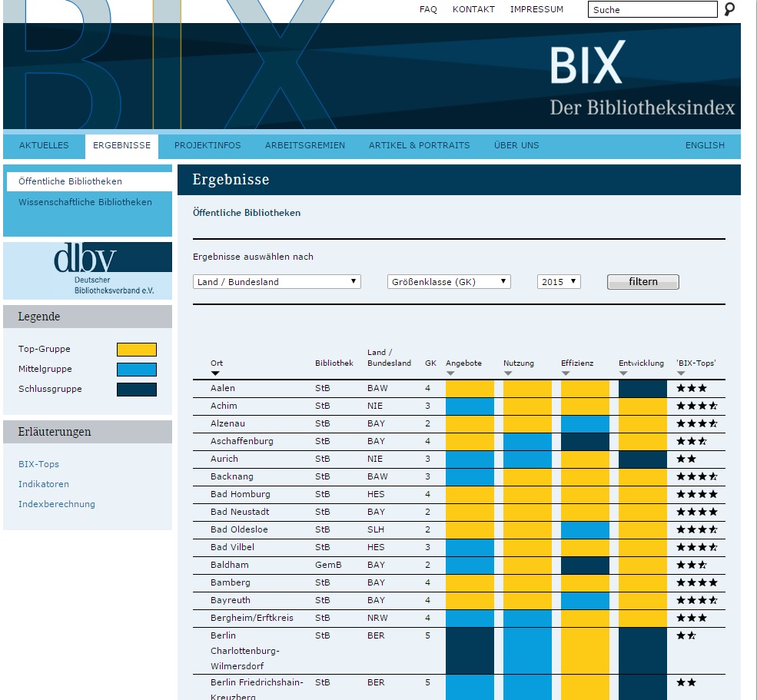757x700 pixels.
Task: Click Achim's blue Angebote cell
Action: point(470,406)
